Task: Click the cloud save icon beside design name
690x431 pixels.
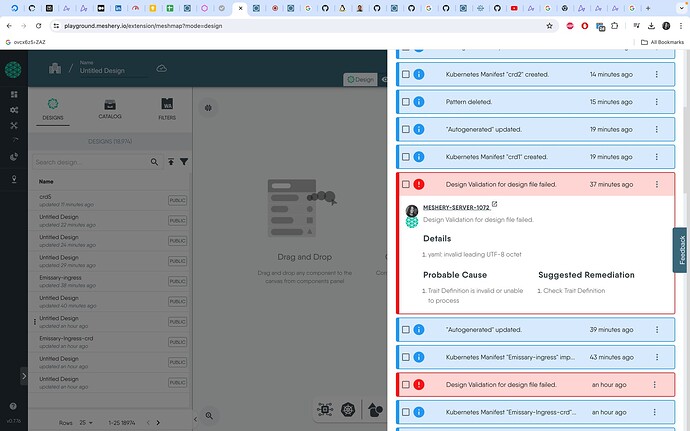Action: click(161, 69)
